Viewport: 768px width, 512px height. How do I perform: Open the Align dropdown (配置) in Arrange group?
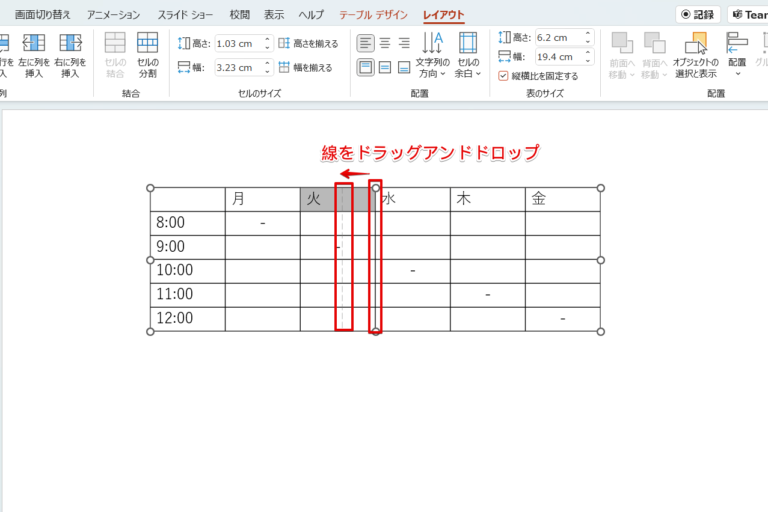coord(737,54)
